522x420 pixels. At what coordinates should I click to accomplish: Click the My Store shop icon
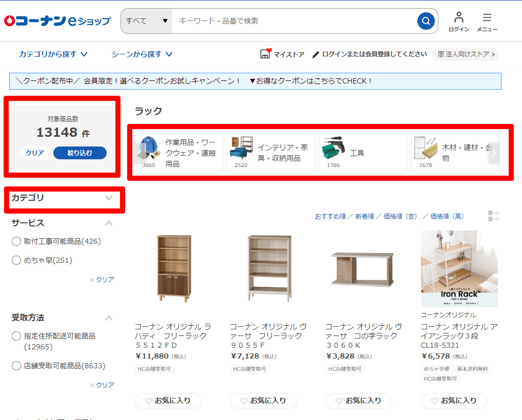tap(266, 54)
